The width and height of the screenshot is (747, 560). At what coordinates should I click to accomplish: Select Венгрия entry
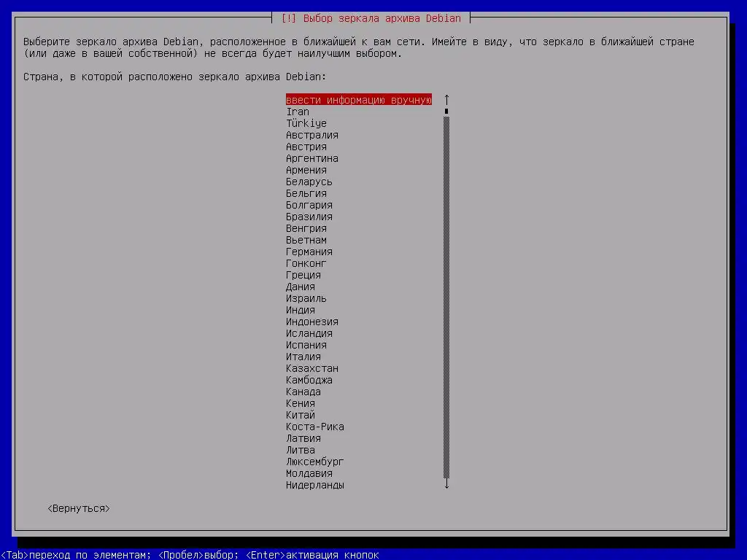pyautogui.click(x=306, y=228)
